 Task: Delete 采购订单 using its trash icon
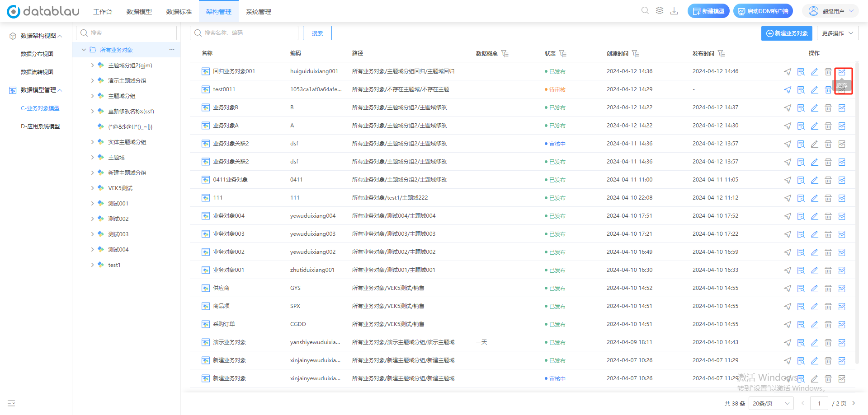click(x=828, y=325)
